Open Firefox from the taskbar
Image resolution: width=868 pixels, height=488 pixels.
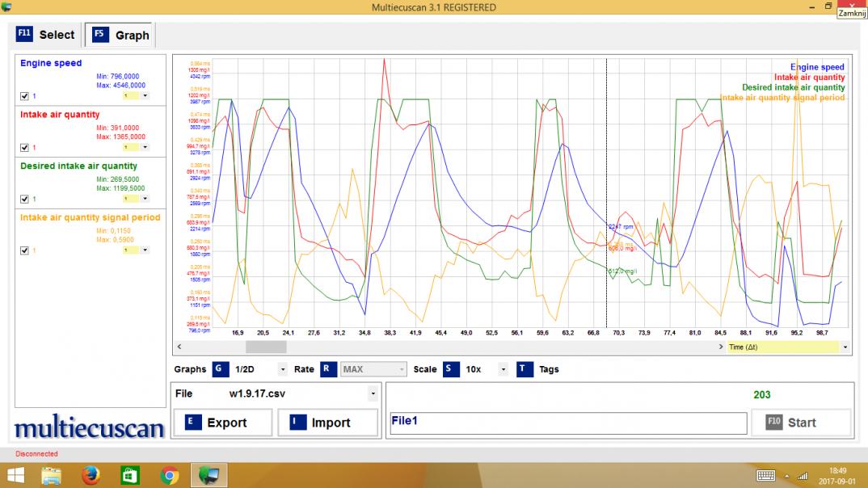(91, 475)
